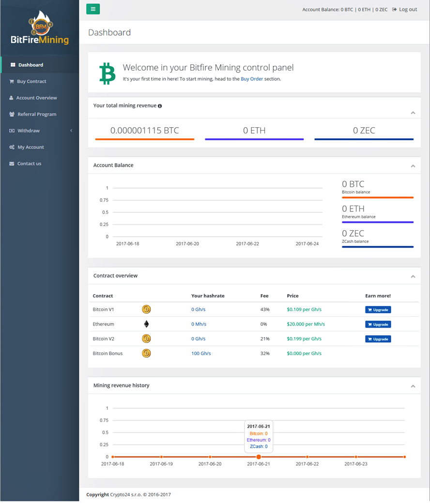This screenshot has width=430, height=504.
Task: Select the 2017-06-18 point on revenue chart
Action: click(x=113, y=457)
